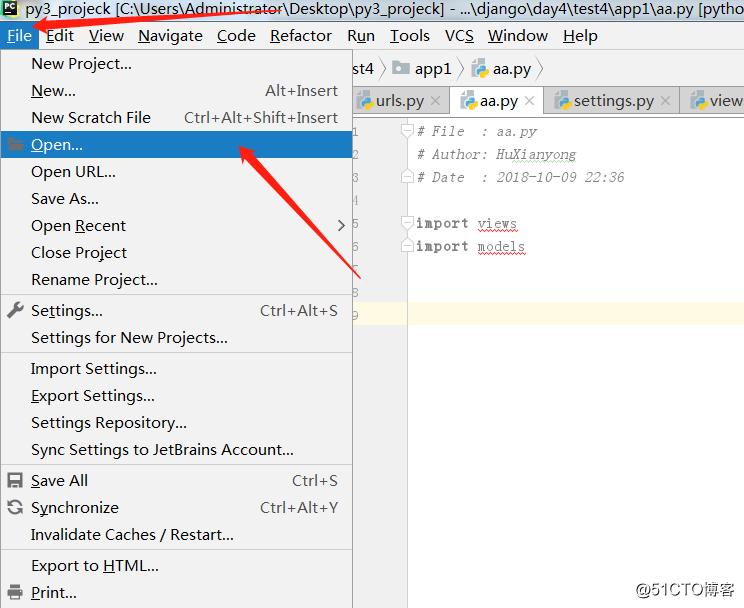744x608 pixels.
Task: Switch to the urls.py editor tab
Action: pyautogui.click(x=400, y=101)
